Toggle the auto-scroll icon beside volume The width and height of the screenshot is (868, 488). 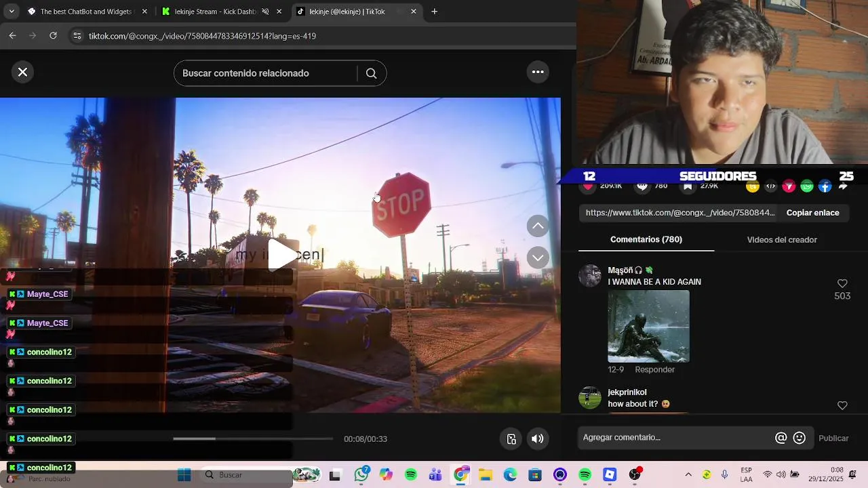click(512, 439)
